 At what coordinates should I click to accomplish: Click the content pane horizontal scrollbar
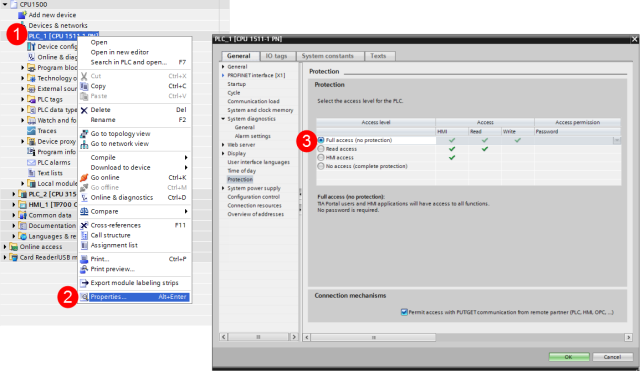(x=373, y=337)
